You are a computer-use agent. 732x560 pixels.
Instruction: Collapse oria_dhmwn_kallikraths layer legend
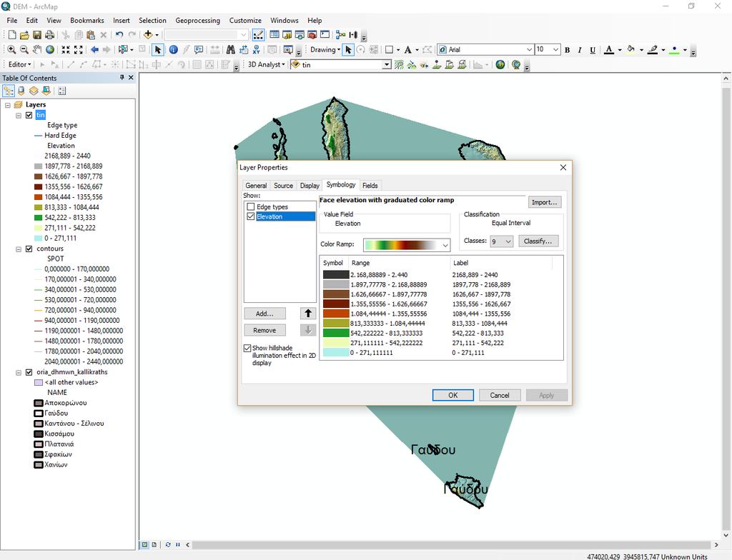pyautogui.click(x=19, y=372)
